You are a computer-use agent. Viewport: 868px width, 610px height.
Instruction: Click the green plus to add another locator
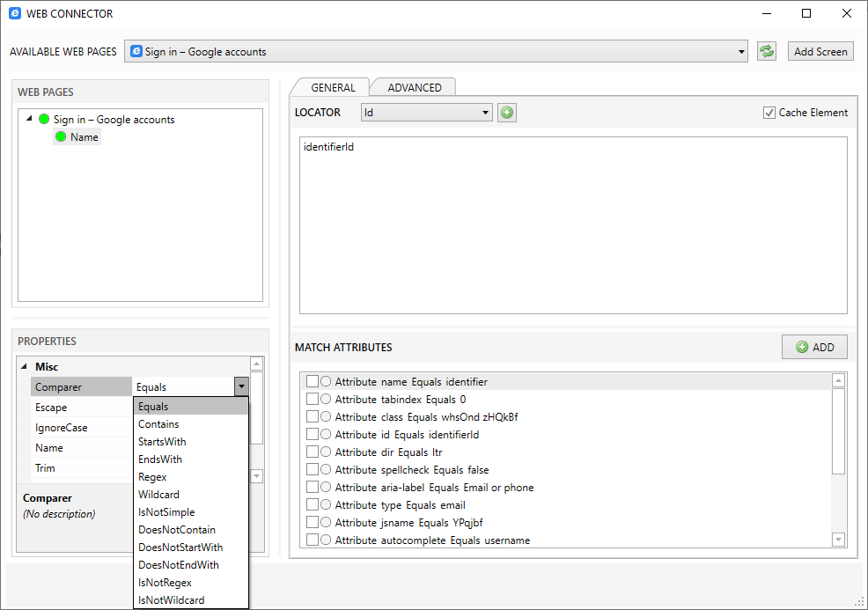(506, 113)
